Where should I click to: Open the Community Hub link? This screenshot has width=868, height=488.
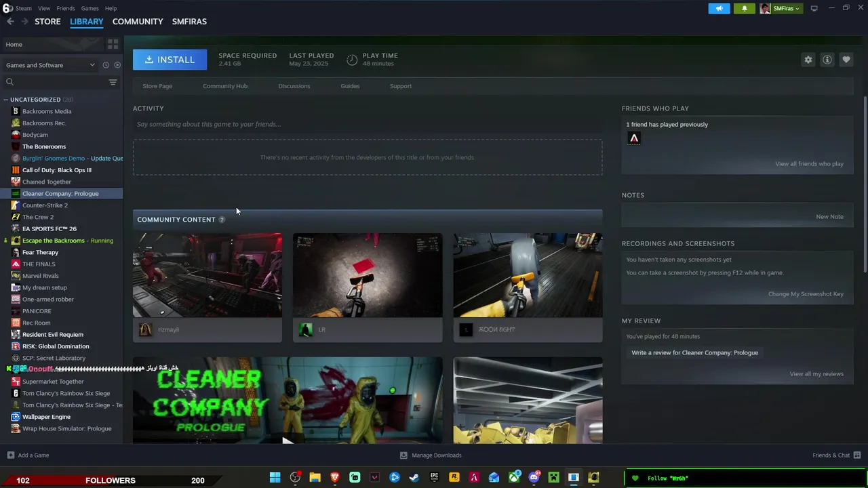pyautogui.click(x=225, y=86)
